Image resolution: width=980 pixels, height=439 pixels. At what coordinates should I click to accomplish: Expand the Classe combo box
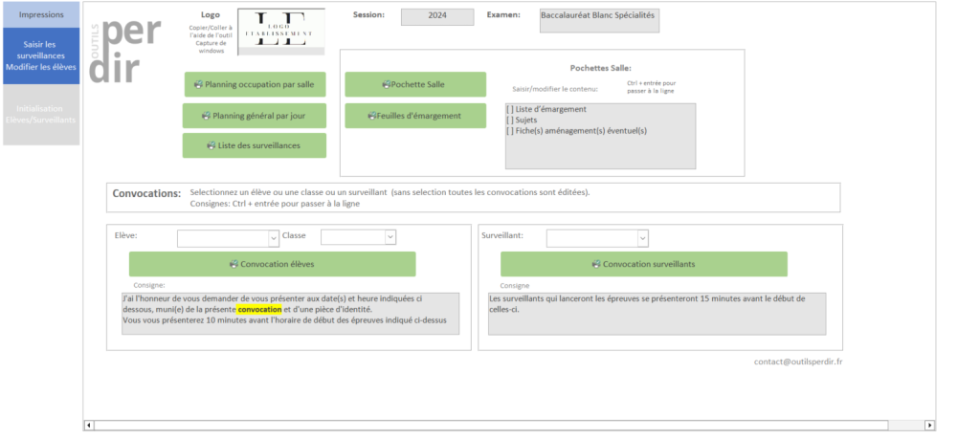[390, 237]
